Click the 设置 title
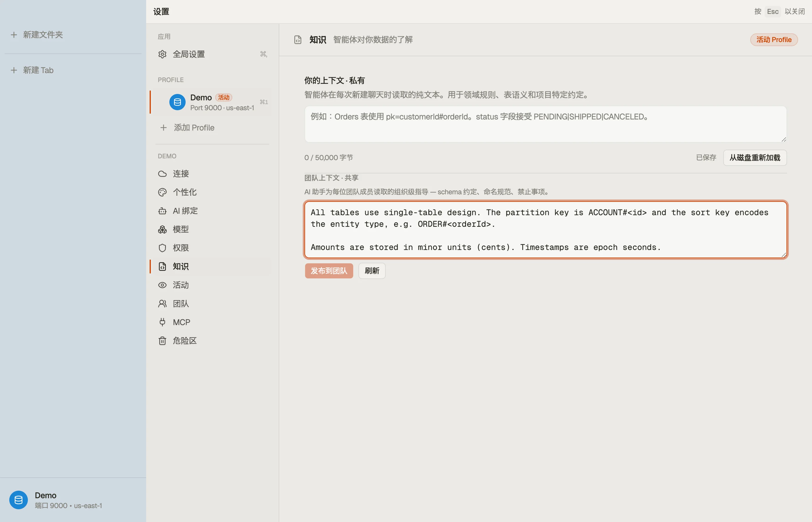The width and height of the screenshot is (812, 522). (x=161, y=12)
